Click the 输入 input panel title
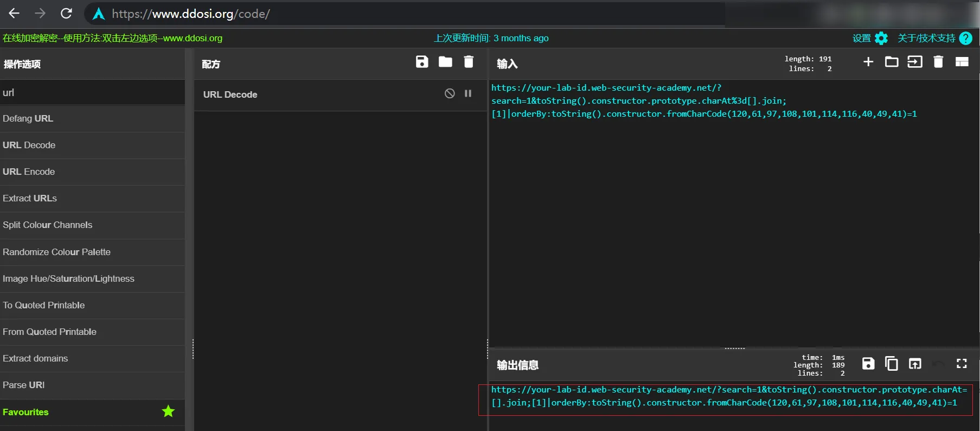 coord(507,64)
